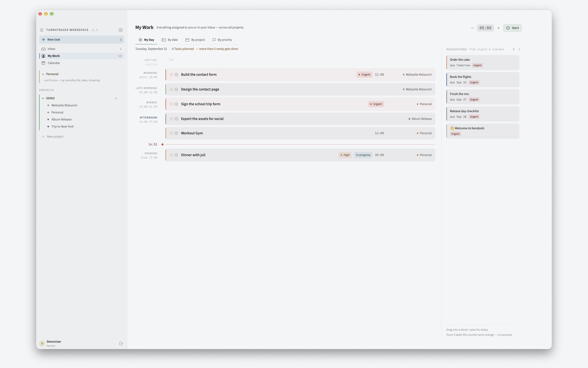
Task: Open the Webseite Relaunch project in sidebar
Action: pos(64,105)
